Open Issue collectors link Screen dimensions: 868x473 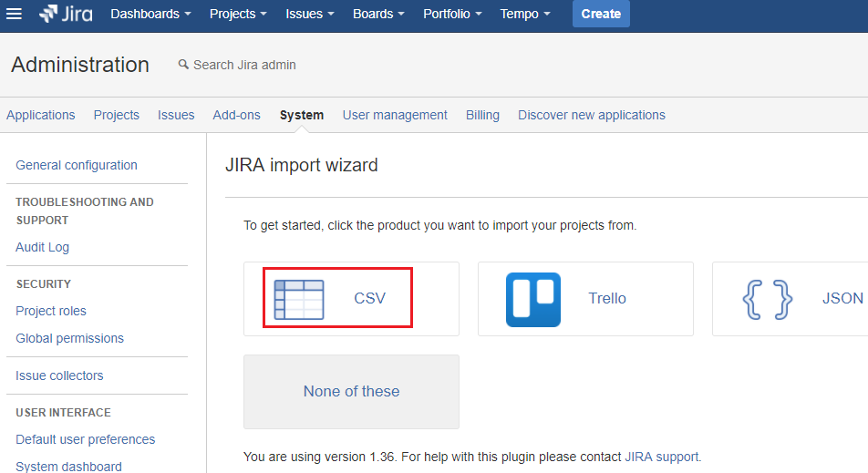click(x=59, y=375)
